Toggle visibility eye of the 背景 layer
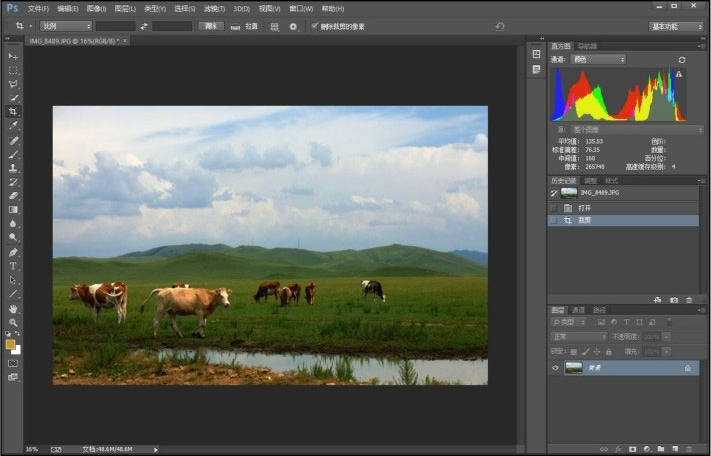The width and height of the screenshot is (711, 456). pos(556,368)
